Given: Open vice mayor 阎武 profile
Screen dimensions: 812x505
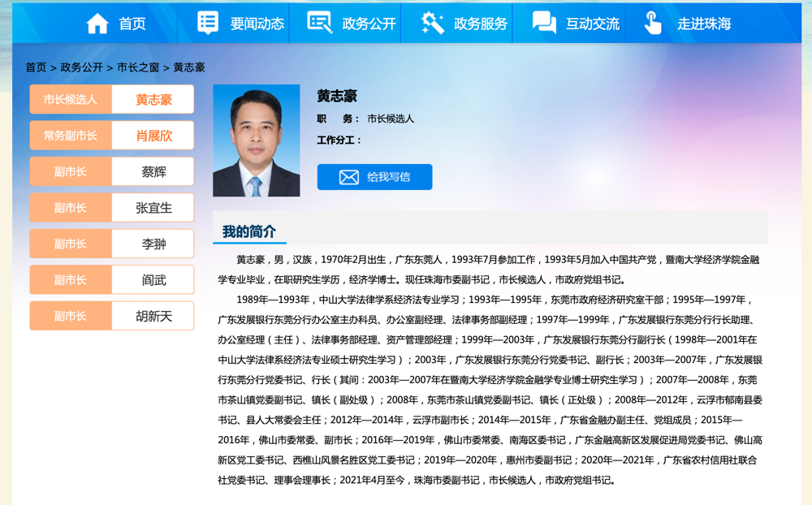Looking at the screenshot, I should [153, 280].
